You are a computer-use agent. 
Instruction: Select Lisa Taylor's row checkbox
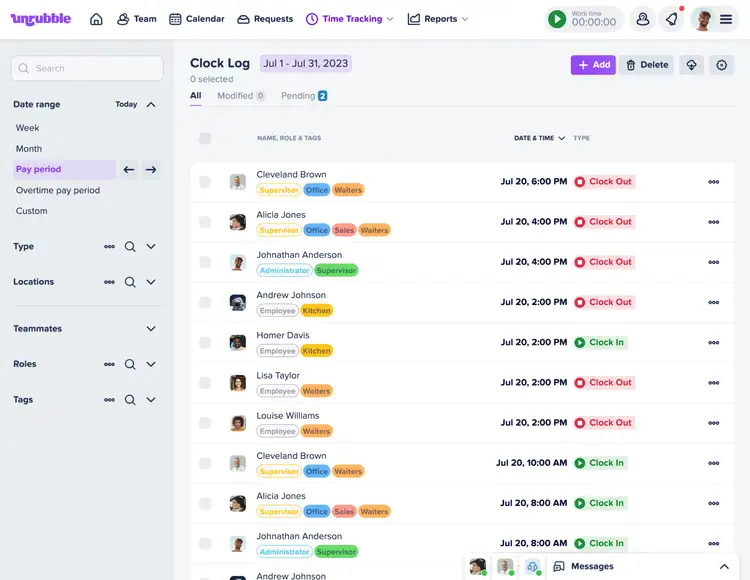[x=205, y=383]
